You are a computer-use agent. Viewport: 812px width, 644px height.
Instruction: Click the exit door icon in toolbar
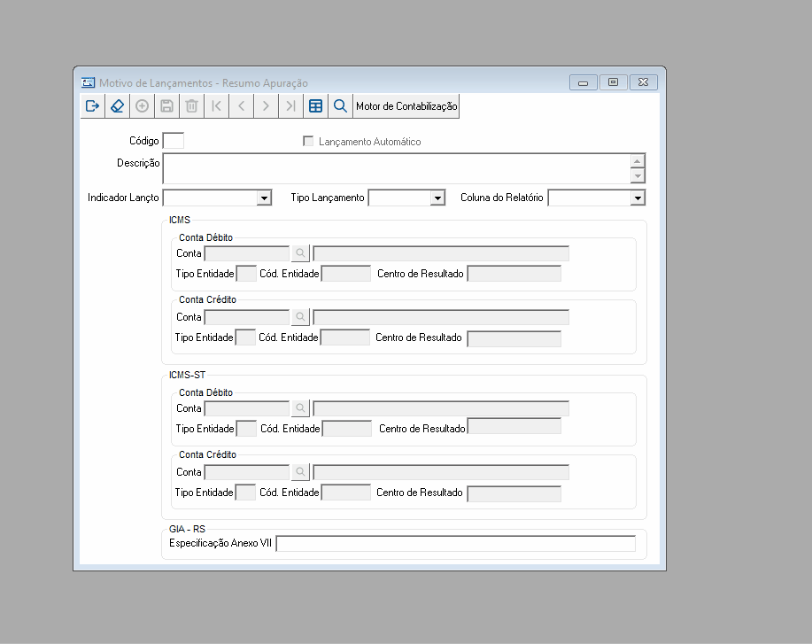pos(93,106)
